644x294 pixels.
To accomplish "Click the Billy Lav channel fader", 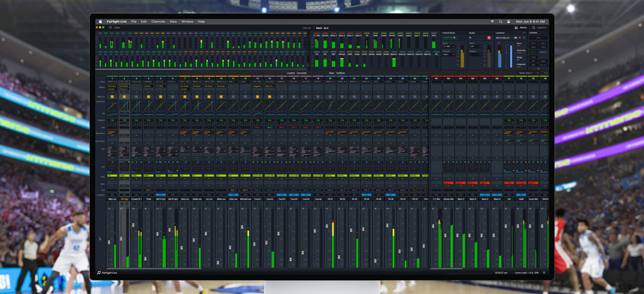I will click(x=109, y=242).
